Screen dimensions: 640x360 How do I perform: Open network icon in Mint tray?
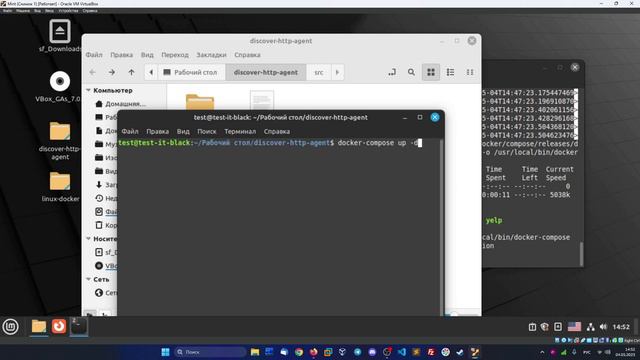[591, 327]
